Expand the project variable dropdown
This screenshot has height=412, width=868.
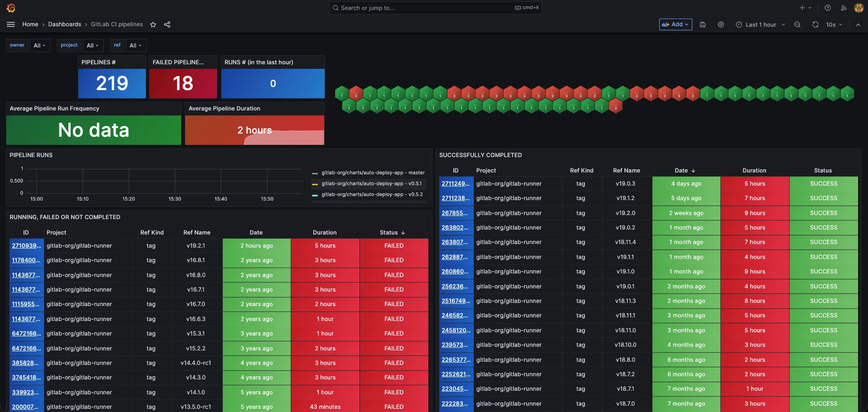(93, 45)
